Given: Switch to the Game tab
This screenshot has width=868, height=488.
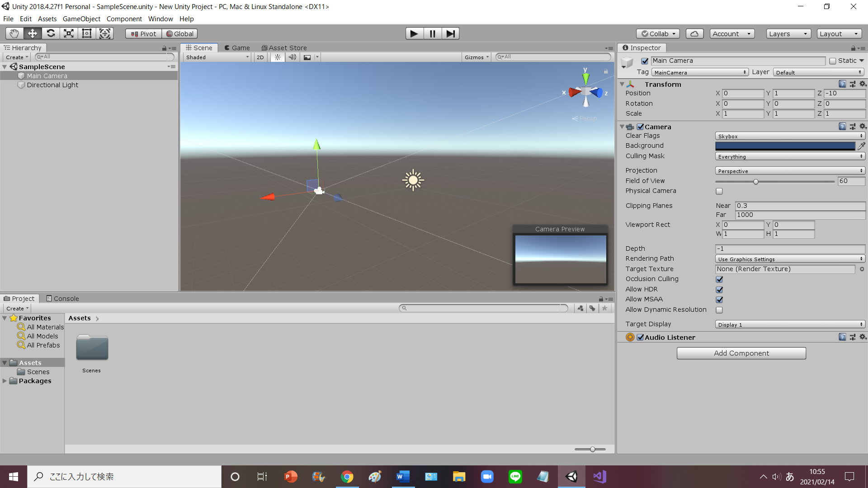Looking at the screenshot, I should pyautogui.click(x=237, y=48).
